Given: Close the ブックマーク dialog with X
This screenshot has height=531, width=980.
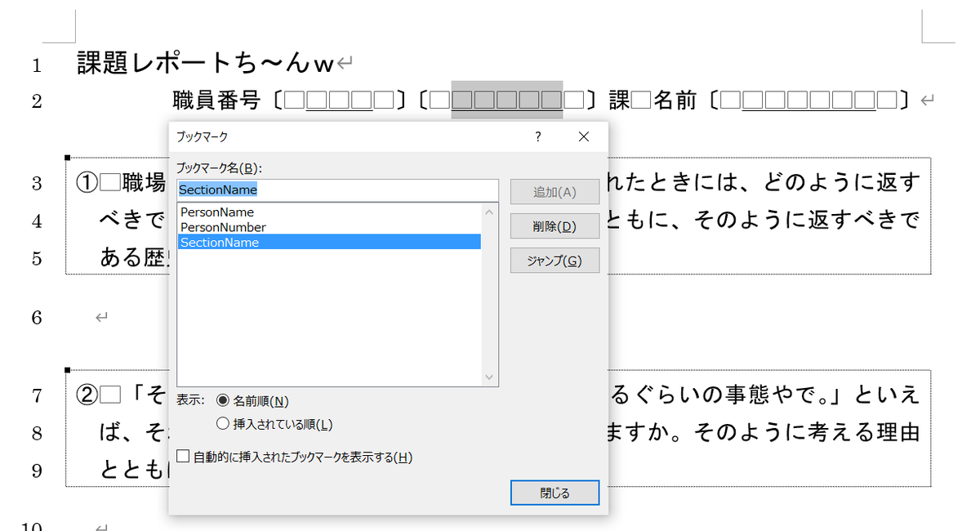Looking at the screenshot, I should click(583, 137).
